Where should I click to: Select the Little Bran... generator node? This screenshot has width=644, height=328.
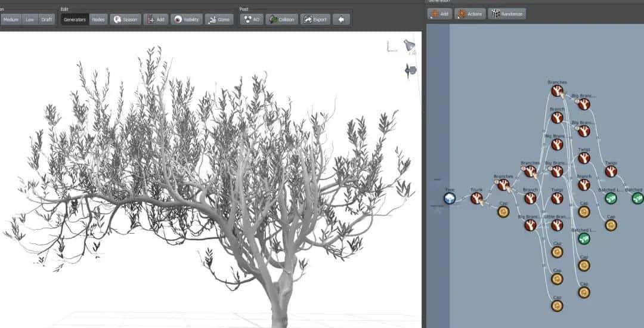pos(557,225)
